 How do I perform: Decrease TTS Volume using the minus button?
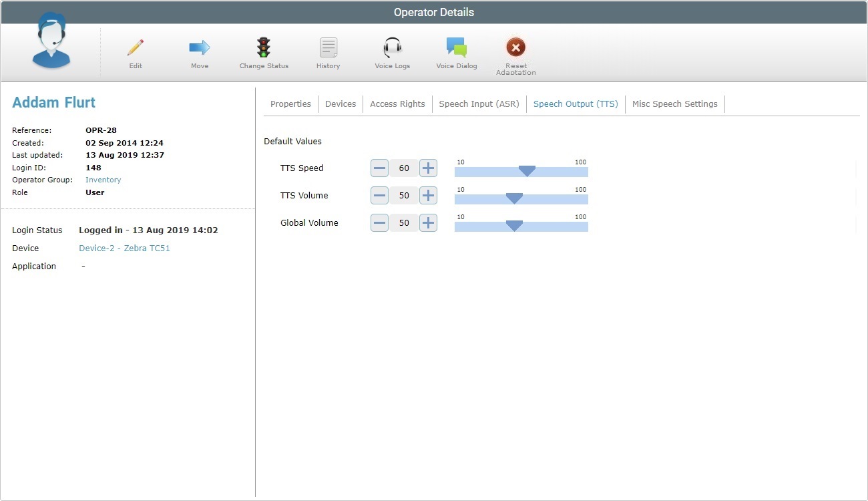click(379, 195)
